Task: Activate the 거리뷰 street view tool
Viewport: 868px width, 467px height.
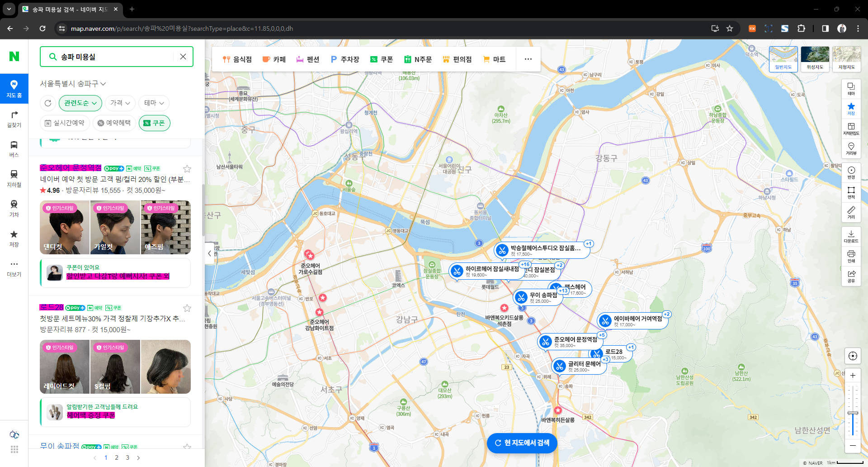Action: tap(851, 148)
